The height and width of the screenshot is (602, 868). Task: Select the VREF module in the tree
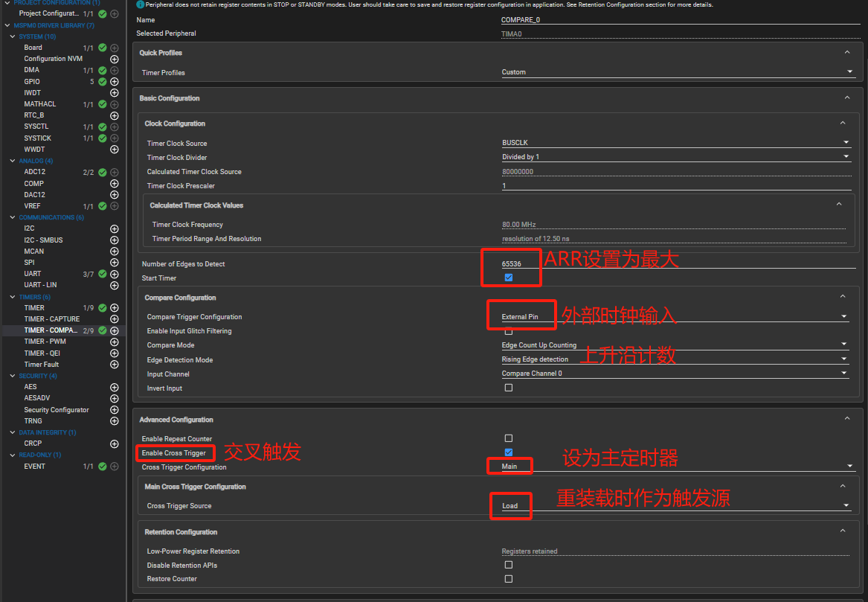pyautogui.click(x=32, y=206)
